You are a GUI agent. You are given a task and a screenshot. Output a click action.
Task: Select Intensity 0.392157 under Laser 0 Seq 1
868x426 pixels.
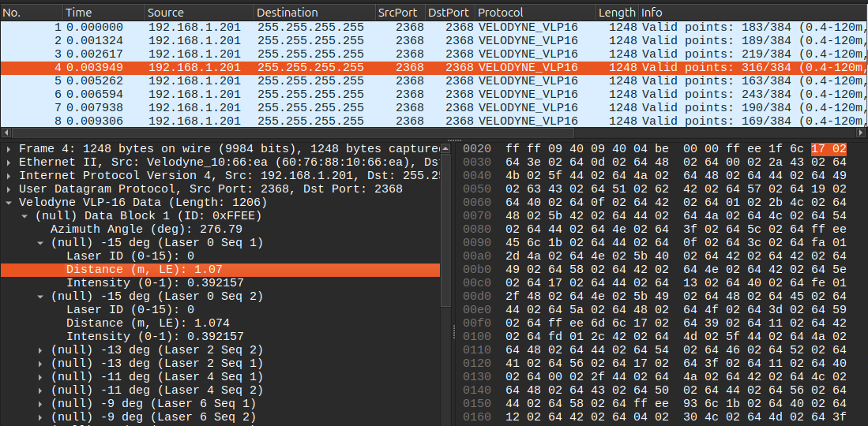pyautogui.click(x=155, y=282)
